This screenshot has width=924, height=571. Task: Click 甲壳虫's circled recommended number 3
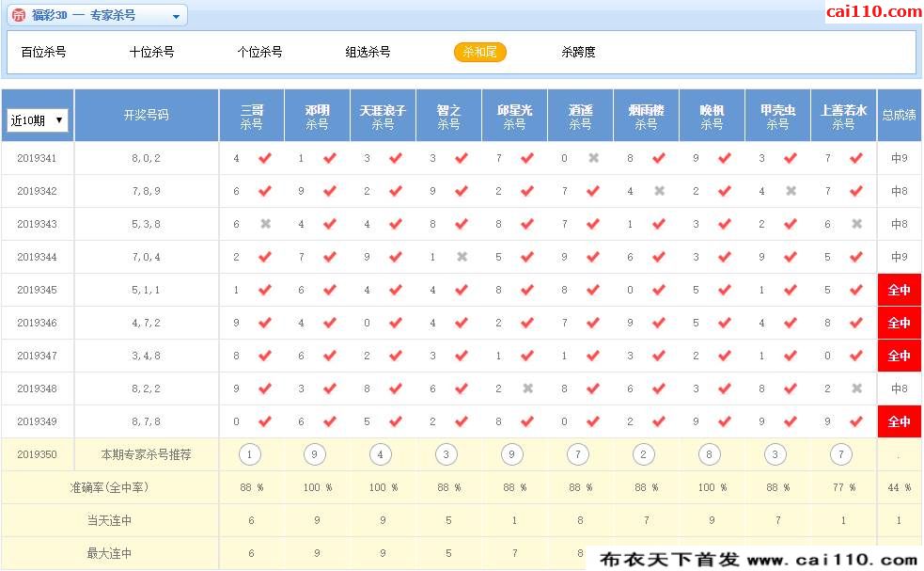(x=775, y=454)
